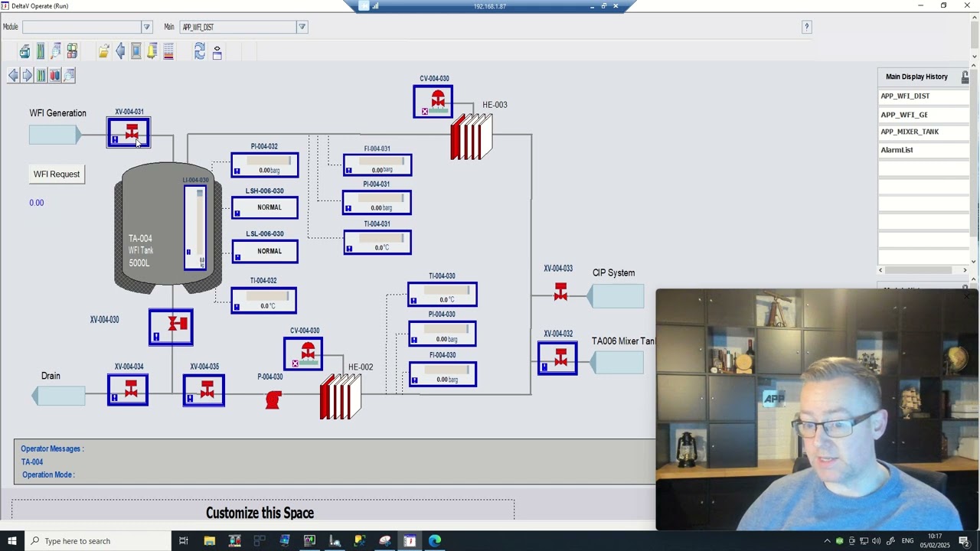Click the back arrow in lower toolbar
This screenshot has width=980, height=551.
tap(13, 75)
